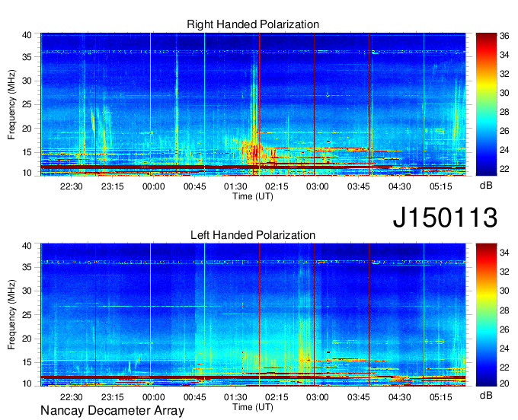Click the 36 dB tick on Right Handed colorbar

tap(504, 36)
